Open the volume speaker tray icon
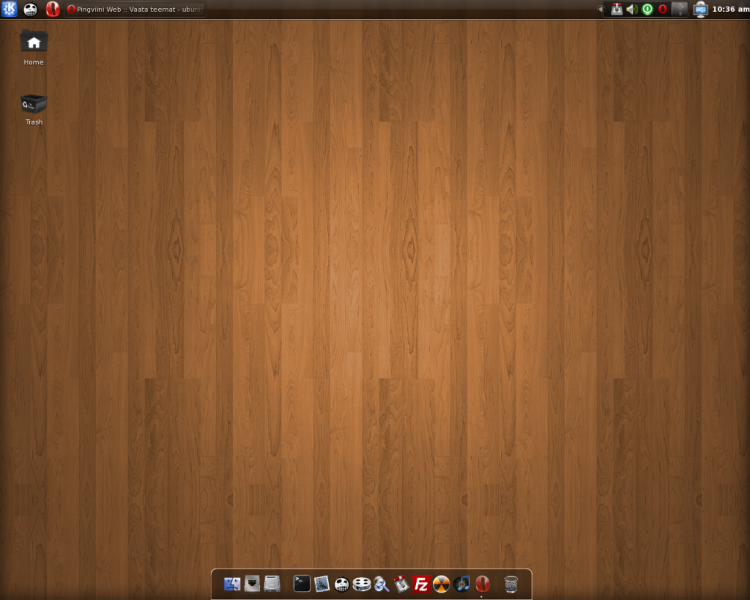The height and width of the screenshot is (600, 750). [x=632, y=9]
